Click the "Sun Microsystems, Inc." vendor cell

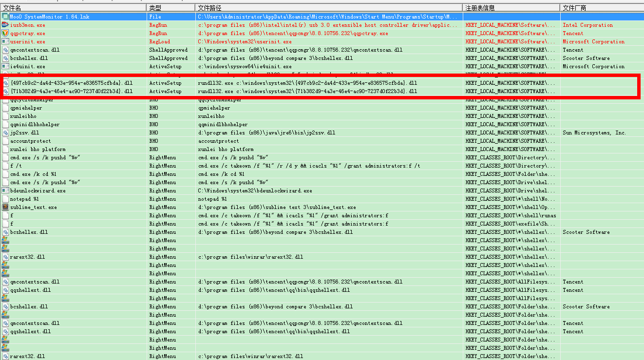594,133
